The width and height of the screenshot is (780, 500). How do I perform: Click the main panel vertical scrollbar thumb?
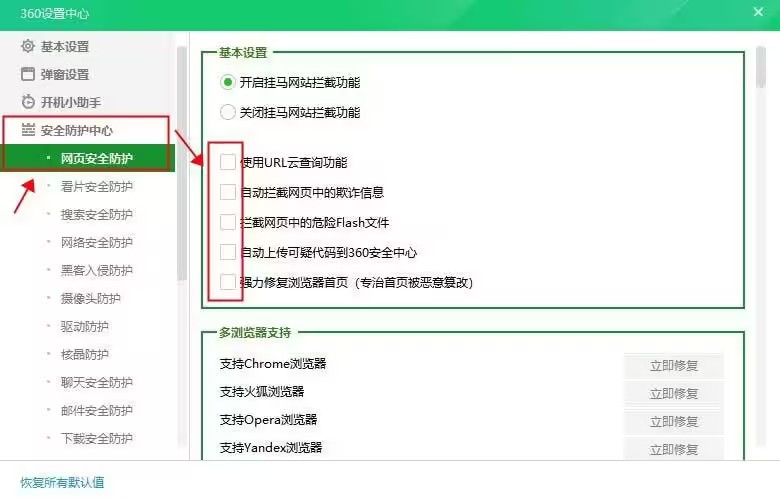click(761, 67)
